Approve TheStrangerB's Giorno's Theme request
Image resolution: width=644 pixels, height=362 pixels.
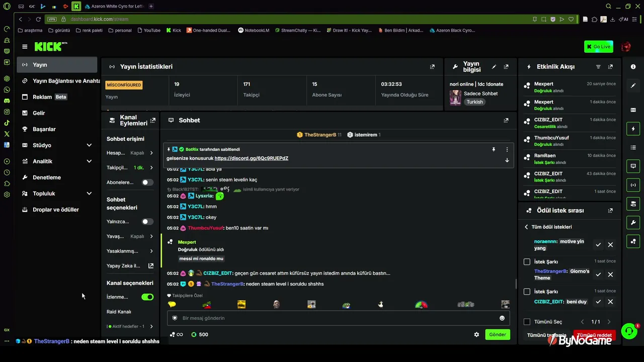[x=598, y=275]
